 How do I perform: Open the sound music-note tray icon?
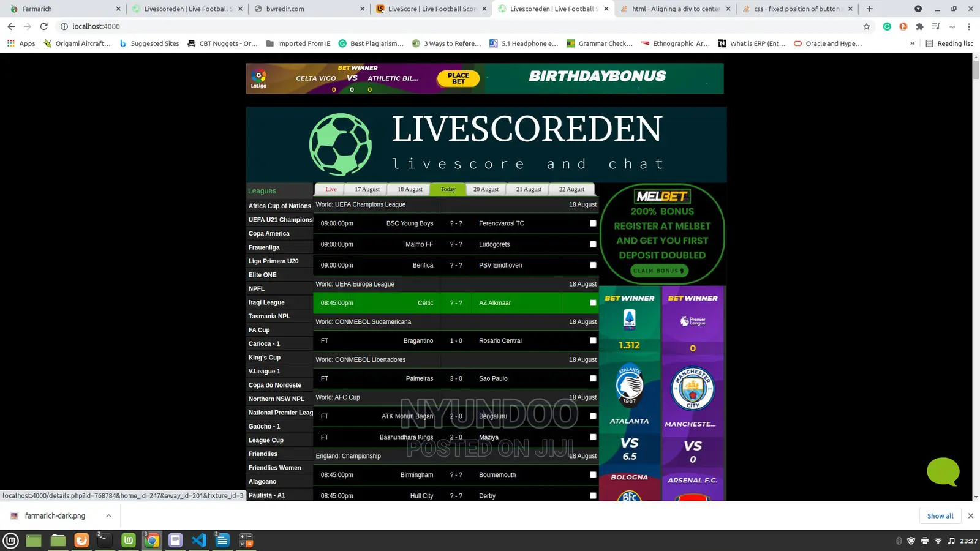(951, 541)
